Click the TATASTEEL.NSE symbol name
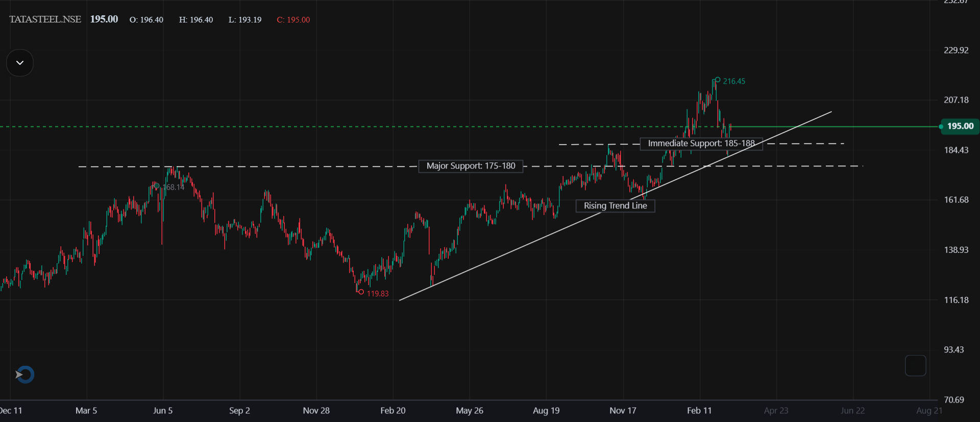 click(45, 19)
